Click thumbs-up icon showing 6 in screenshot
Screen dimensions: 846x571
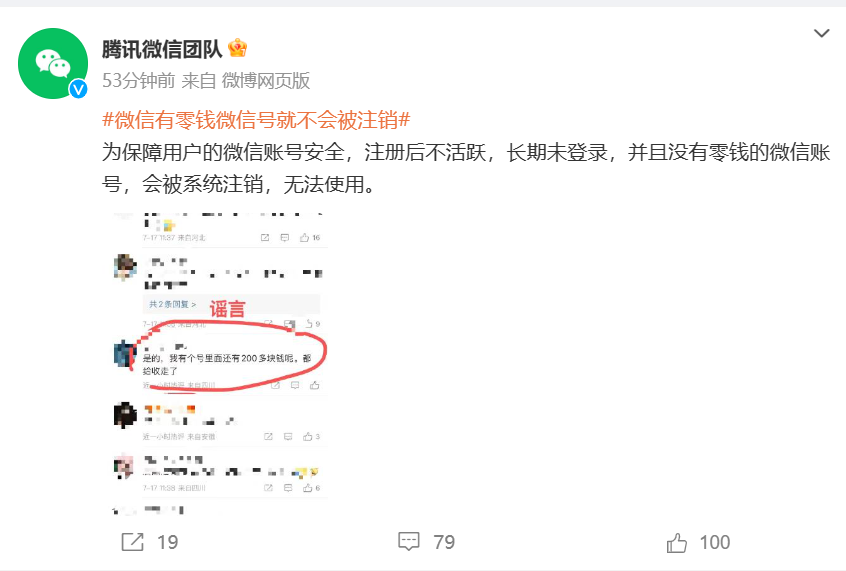(308, 488)
